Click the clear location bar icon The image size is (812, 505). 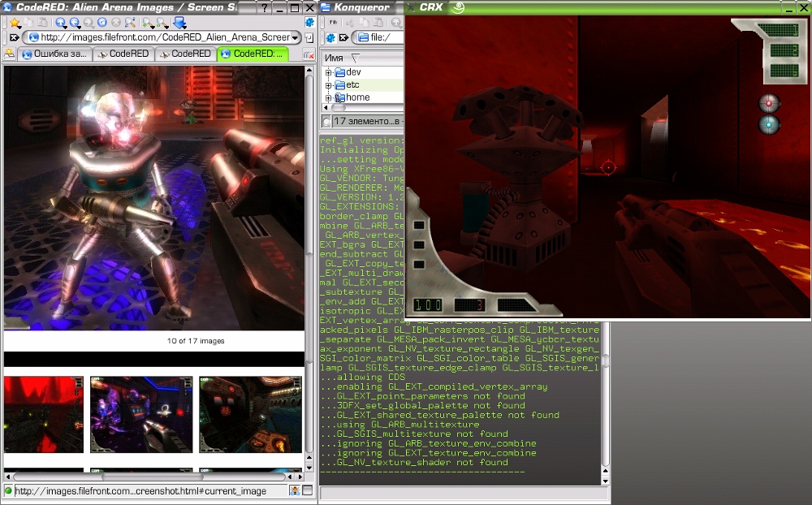[15, 38]
